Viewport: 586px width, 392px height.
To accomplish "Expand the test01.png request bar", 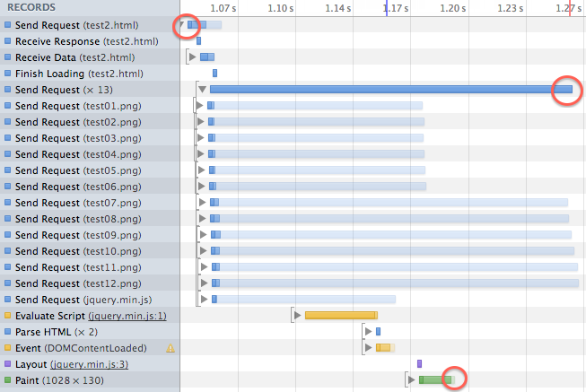I will pyautogui.click(x=199, y=106).
